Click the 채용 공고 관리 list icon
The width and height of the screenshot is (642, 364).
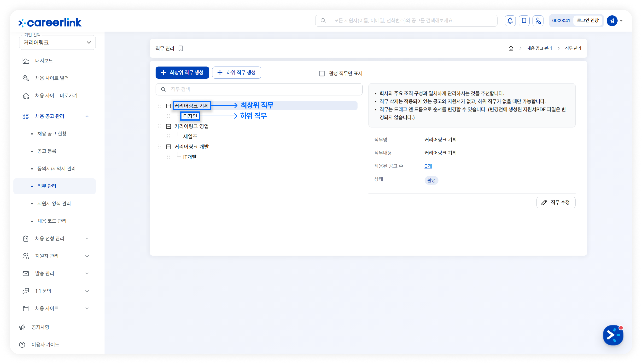point(26,116)
